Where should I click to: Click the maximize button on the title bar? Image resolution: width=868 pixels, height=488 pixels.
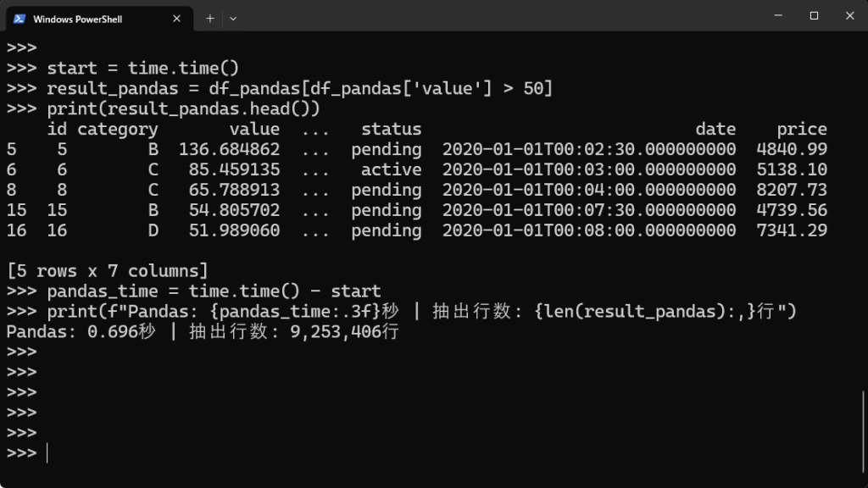813,15
